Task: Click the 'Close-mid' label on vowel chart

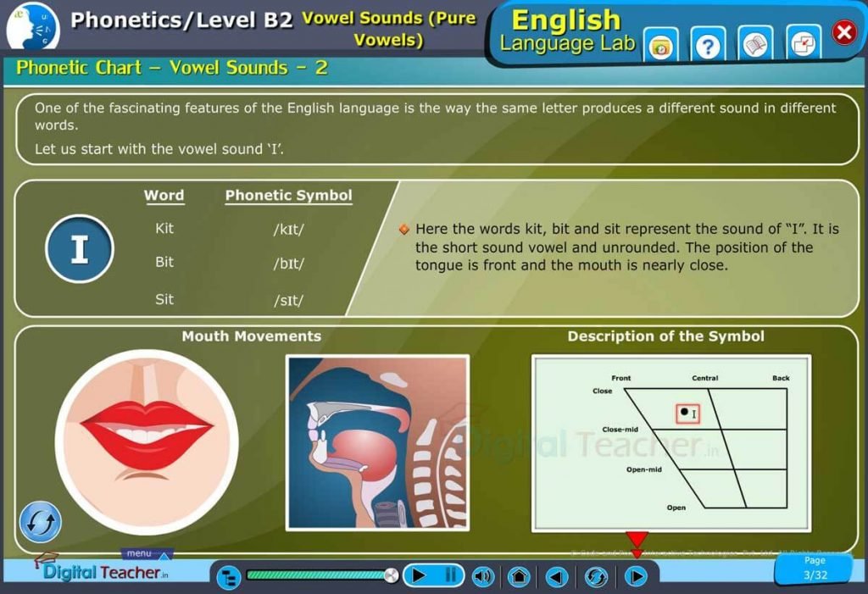Action: tap(620, 430)
